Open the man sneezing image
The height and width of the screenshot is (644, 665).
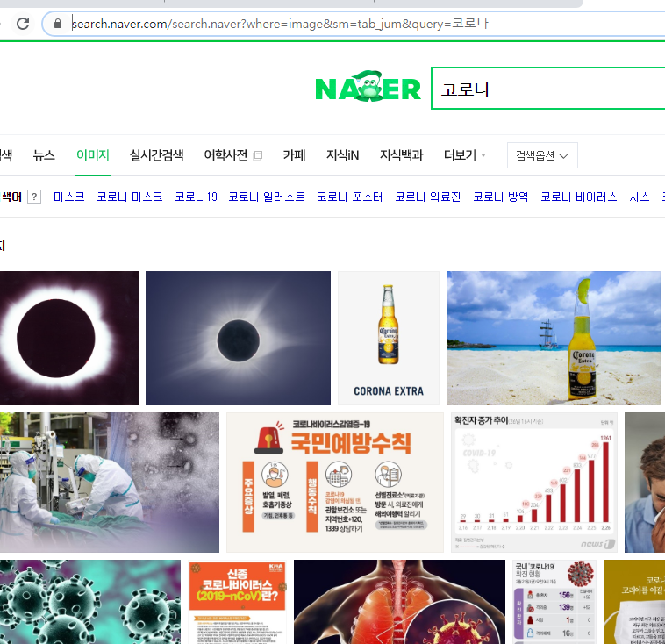pyautogui.click(x=645, y=483)
